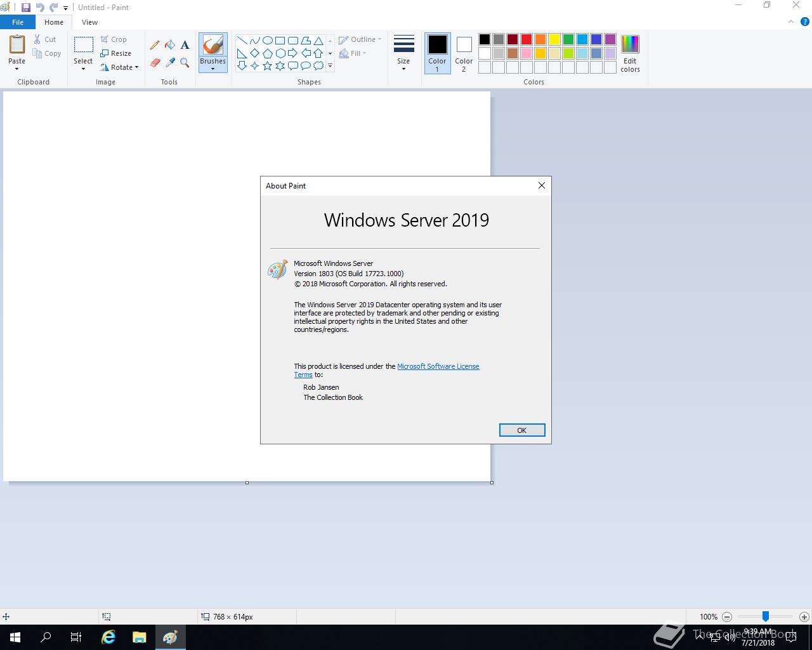Viewport: 812px width, 650px height.
Task: Open File Explorer from taskbar
Action: coord(140,637)
